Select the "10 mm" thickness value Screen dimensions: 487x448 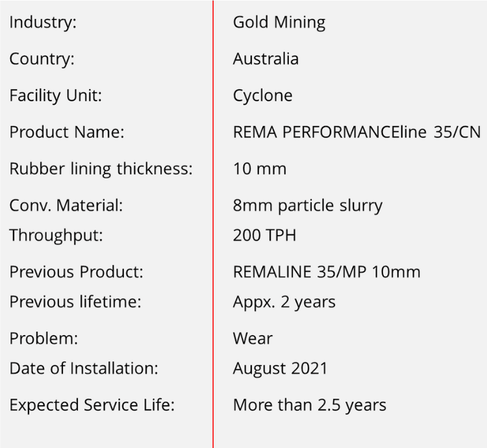pos(259,169)
